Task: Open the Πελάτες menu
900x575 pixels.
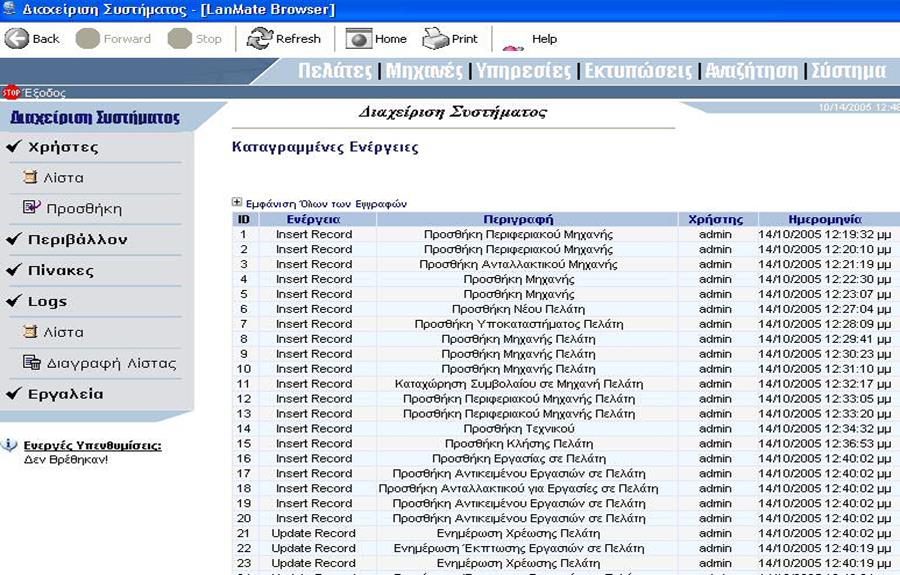Action: tap(335, 71)
